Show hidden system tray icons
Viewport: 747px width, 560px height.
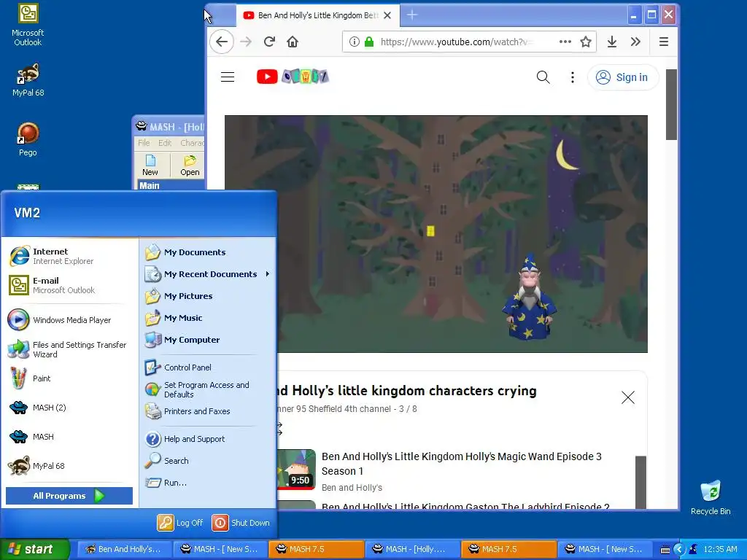click(x=679, y=550)
